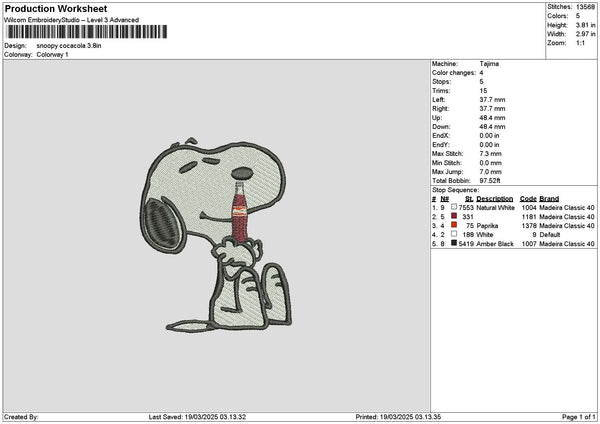Click the design name 'snoopy cocacola 3.8in'
Viewport: 600px width, 424px height.
[69, 46]
